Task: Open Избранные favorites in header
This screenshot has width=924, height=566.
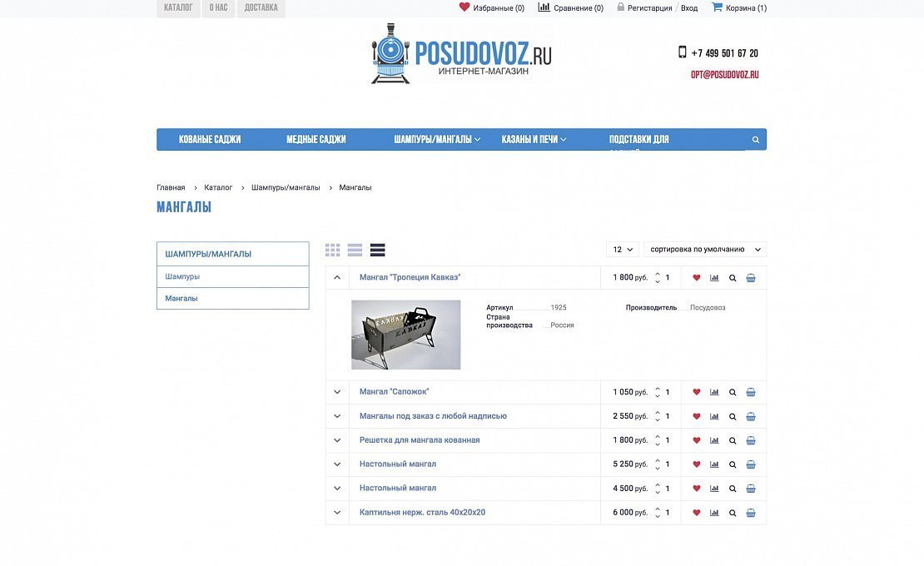Action: tap(492, 7)
